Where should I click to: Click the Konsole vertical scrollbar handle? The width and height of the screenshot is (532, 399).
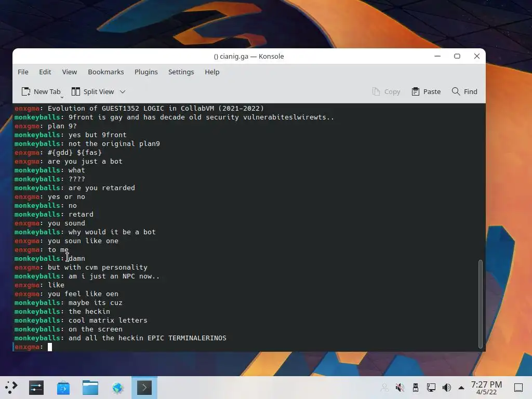coord(480,304)
